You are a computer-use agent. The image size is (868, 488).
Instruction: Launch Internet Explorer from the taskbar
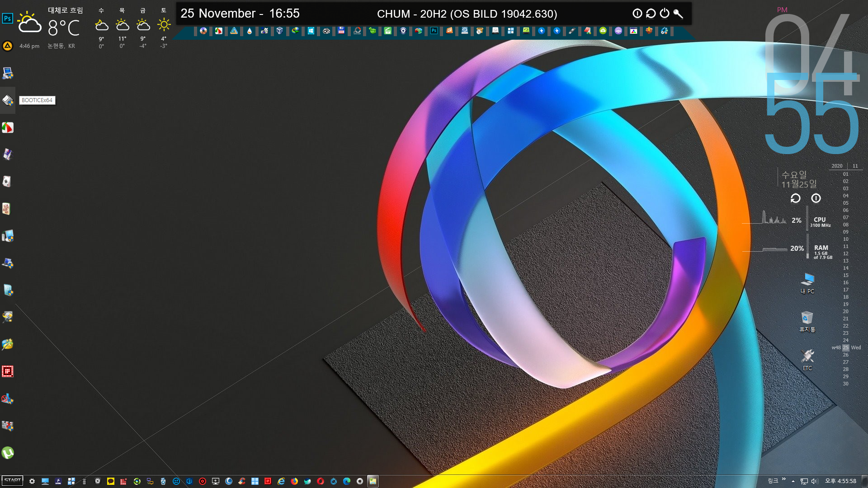click(281, 481)
